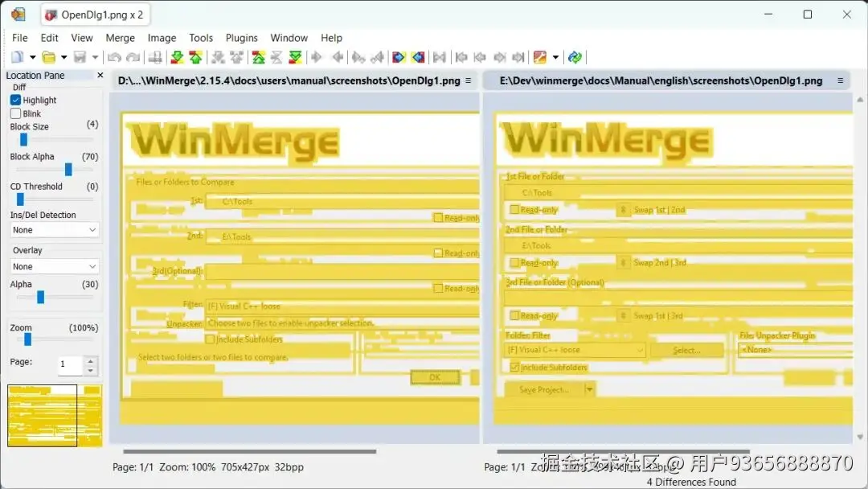
Task: Close the Location Pane
Action: (x=100, y=75)
